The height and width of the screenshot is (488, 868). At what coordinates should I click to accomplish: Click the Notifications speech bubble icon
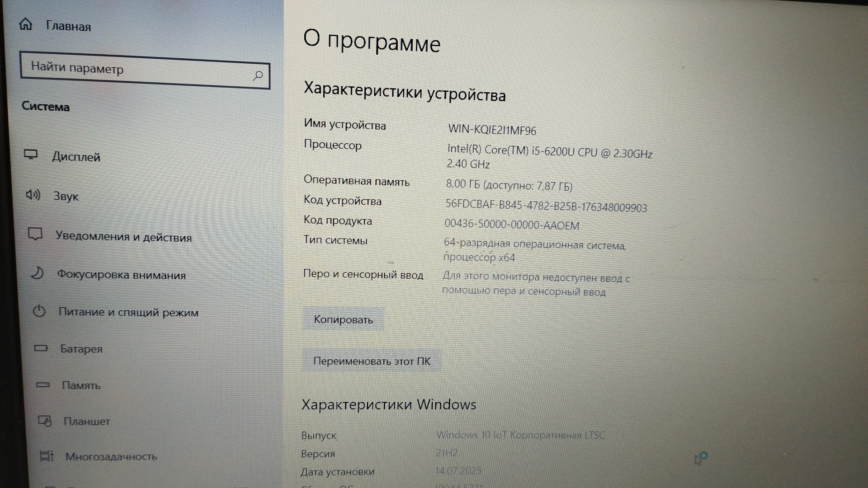coord(35,234)
